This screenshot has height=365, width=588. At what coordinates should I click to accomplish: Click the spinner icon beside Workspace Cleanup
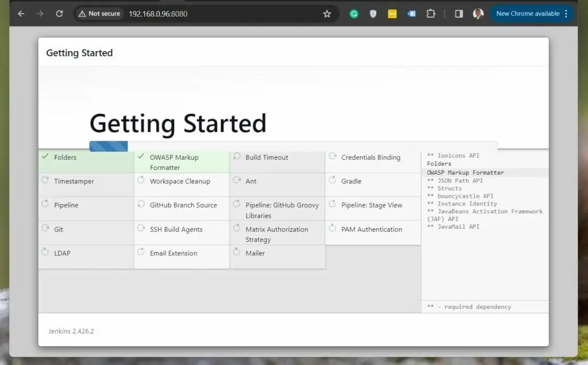pos(141,180)
